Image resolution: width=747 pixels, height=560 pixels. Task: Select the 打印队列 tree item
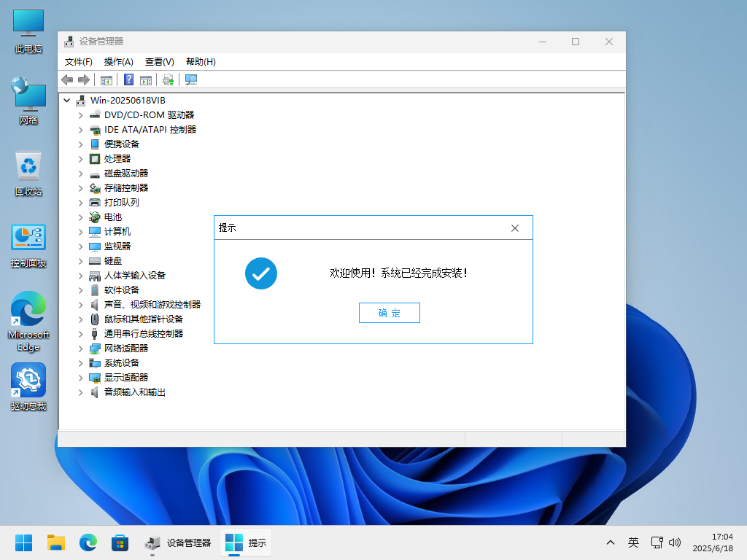(x=122, y=203)
